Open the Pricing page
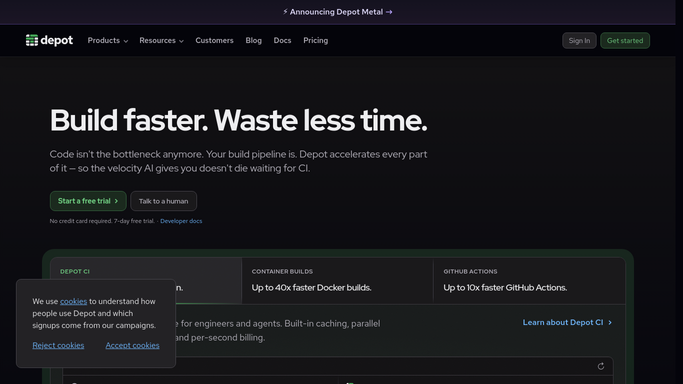Image resolution: width=683 pixels, height=384 pixels. 315,40
